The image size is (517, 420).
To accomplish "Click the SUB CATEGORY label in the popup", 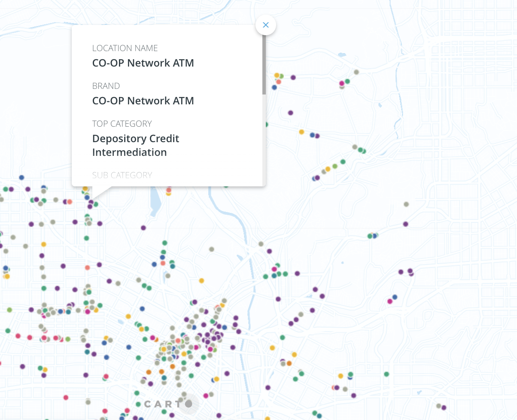I will pos(122,175).
